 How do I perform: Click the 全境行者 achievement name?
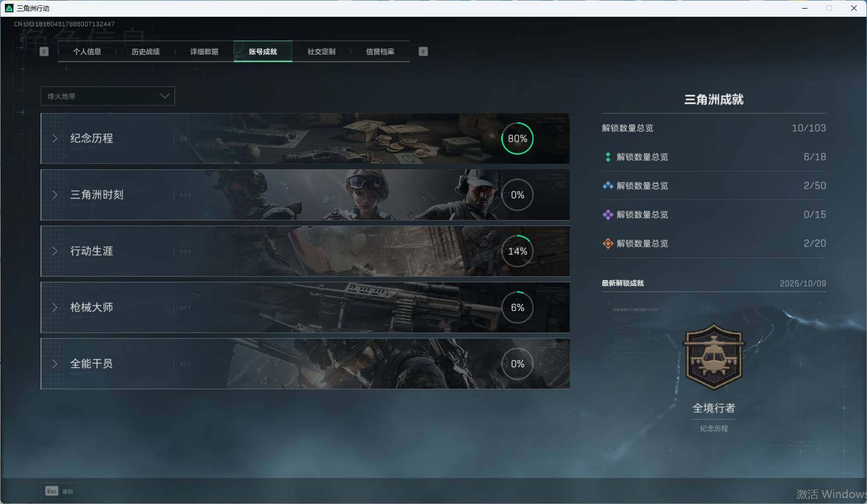[x=714, y=408]
